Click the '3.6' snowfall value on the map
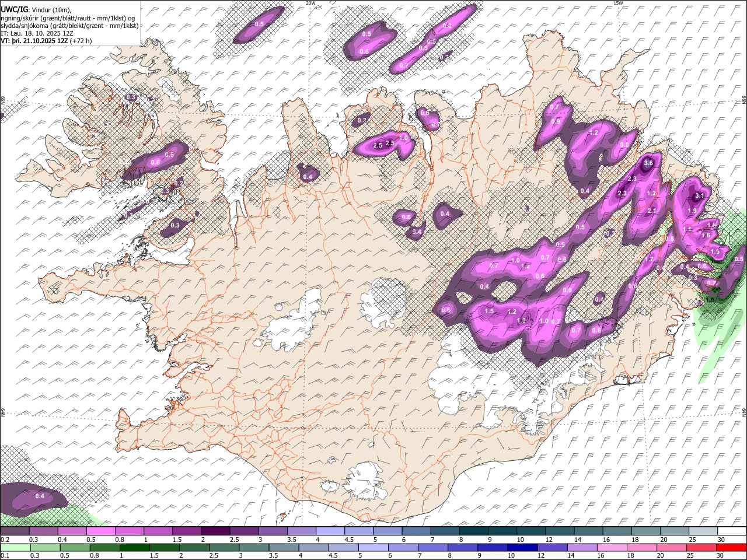The height and width of the screenshot is (560, 747). (648, 163)
